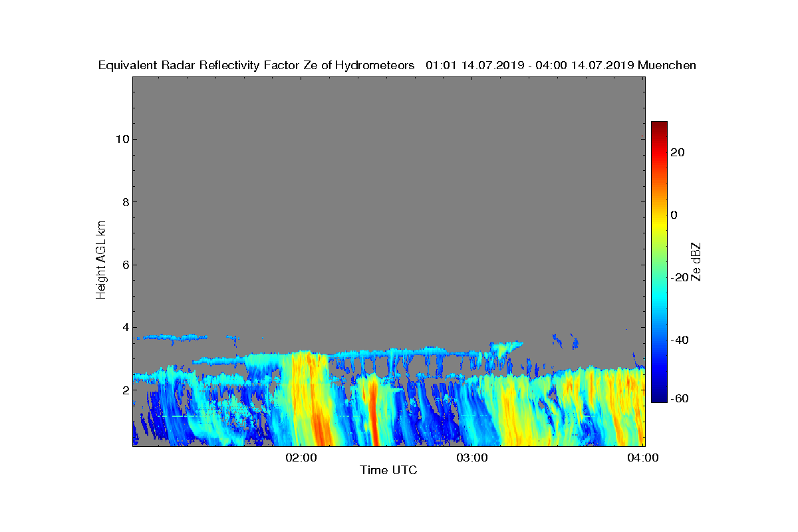Viewport: 798px width, 532px height.
Task: Click the '03:00' time tick label
Action: 472,458
